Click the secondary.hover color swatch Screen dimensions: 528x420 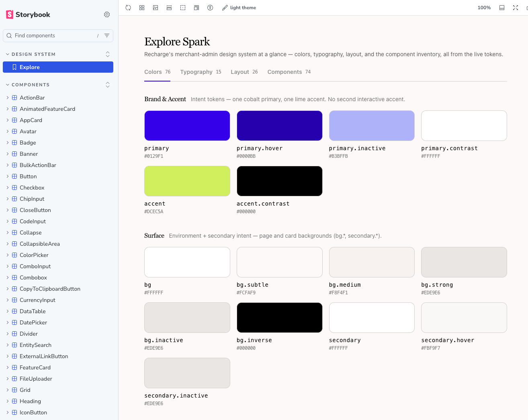(x=464, y=318)
